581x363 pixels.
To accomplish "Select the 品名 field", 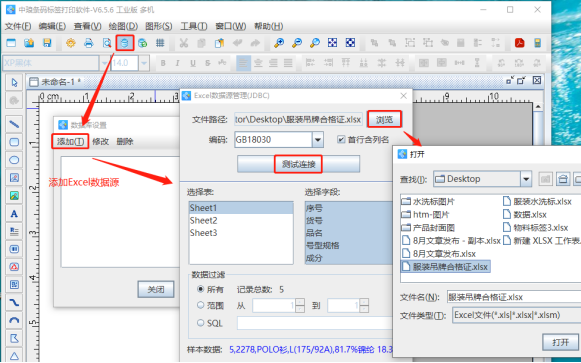I will (348, 233).
